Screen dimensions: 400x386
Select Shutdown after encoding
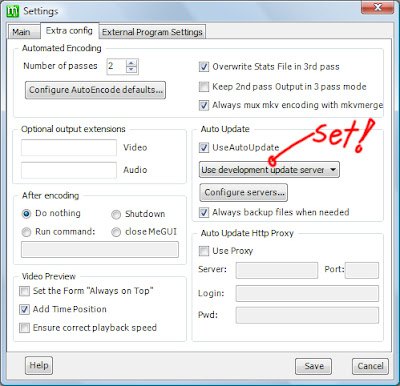116,214
